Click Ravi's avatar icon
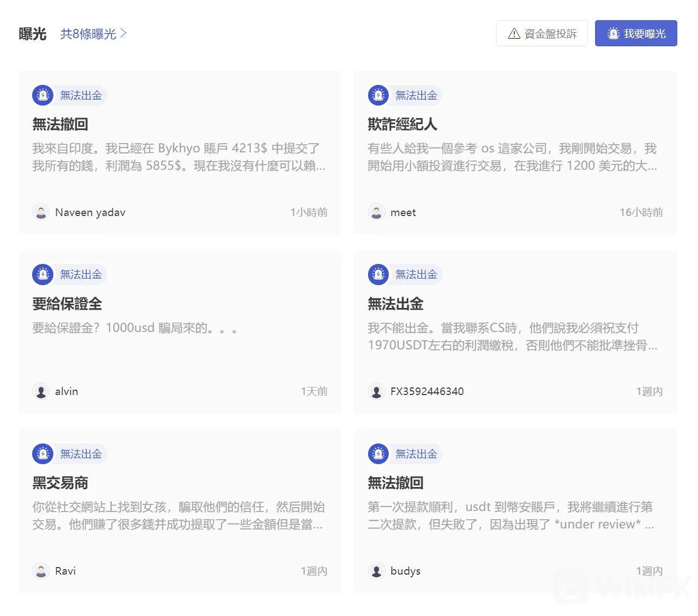 [41, 570]
